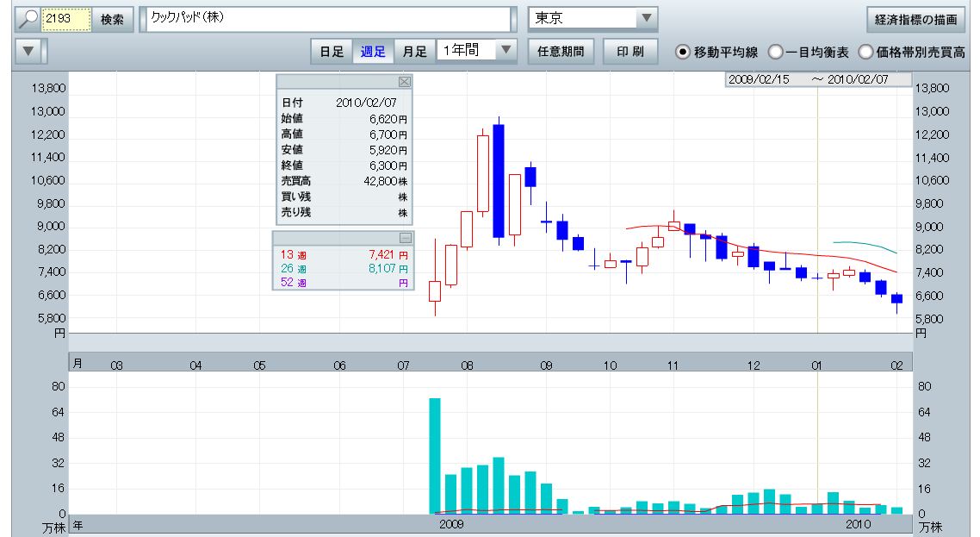Select 週足 weekly chart tab
The height and width of the screenshot is (537, 980).
pyautogui.click(x=373, y=51)
